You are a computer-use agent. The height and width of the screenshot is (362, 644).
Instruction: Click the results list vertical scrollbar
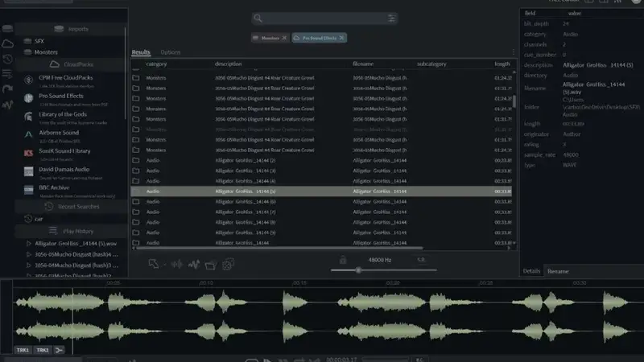pyautogui.click(x=514, y=101)
